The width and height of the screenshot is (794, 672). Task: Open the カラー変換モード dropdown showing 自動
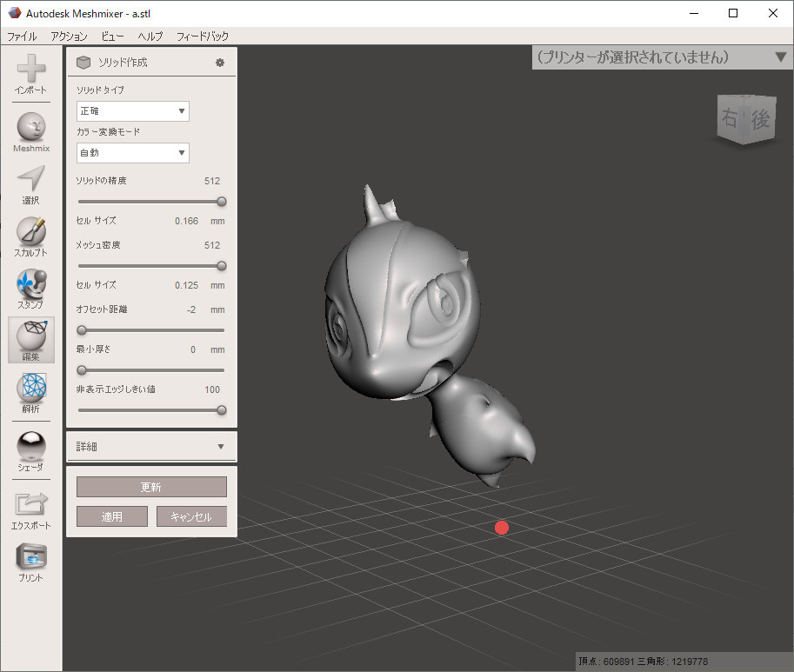click(133, 153)
